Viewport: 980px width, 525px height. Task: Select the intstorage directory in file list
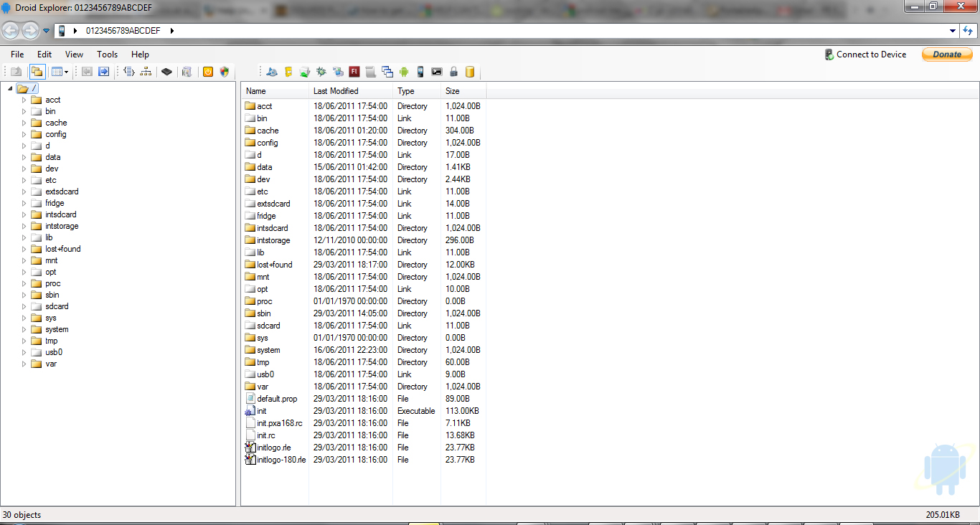(x=273, y=240)
